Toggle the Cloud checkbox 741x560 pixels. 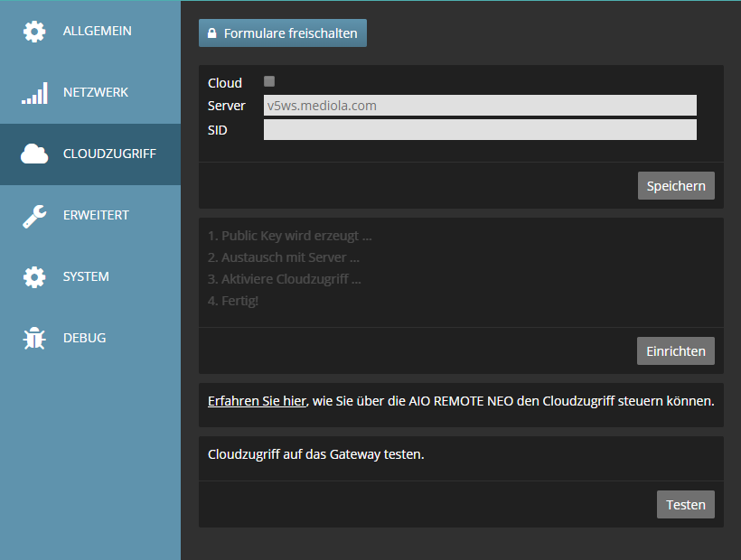(269, 81)
